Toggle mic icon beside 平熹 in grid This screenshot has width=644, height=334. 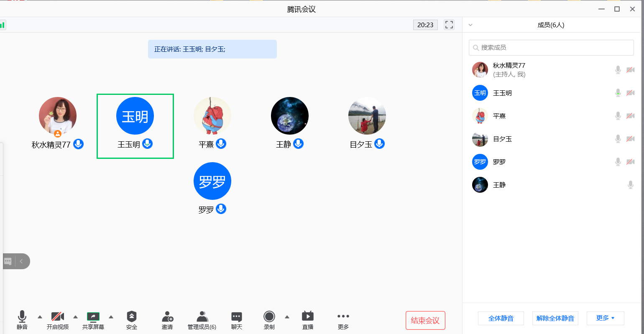pos(221,144)
